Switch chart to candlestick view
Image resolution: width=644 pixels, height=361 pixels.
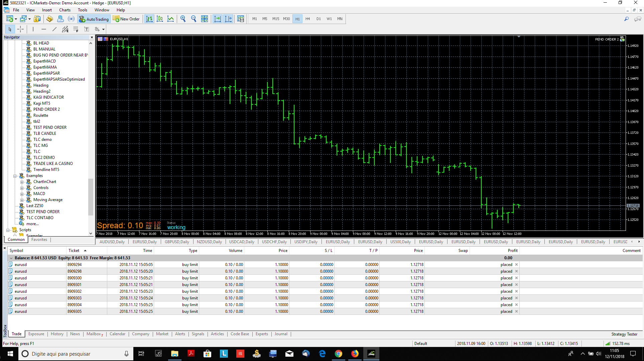(x=160, y=19)
